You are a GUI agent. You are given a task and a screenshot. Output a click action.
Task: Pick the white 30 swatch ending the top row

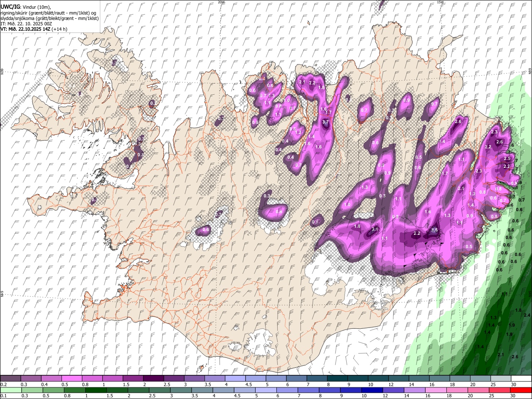point(521,379)
